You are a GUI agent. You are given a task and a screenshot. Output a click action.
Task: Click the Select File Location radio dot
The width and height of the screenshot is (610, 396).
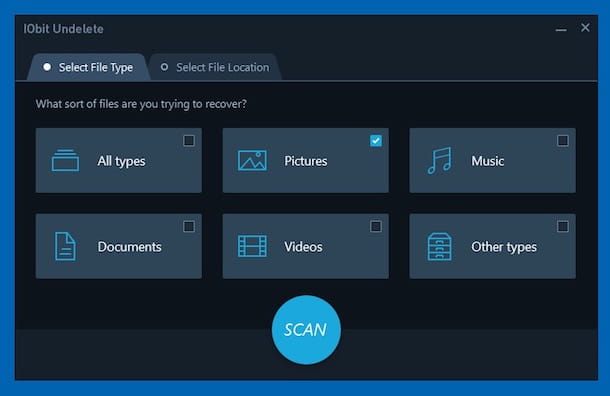click(x=165, y=67)
